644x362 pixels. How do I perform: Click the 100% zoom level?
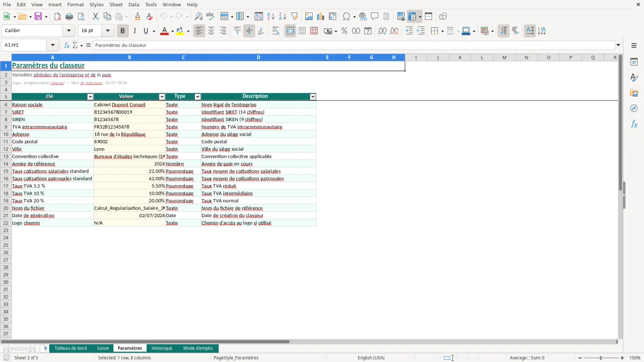634,358
